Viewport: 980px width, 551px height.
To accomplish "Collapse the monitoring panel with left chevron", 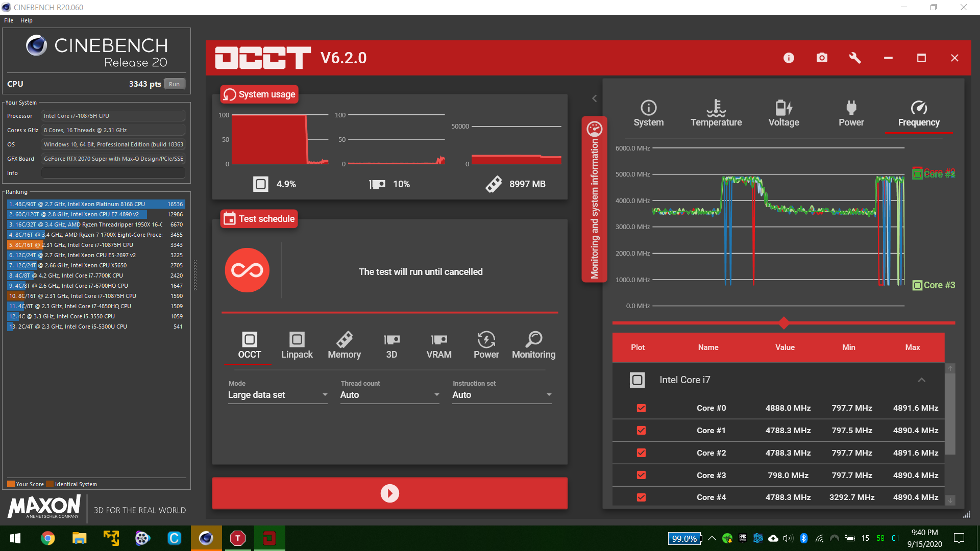I will [x=594, y=98].
